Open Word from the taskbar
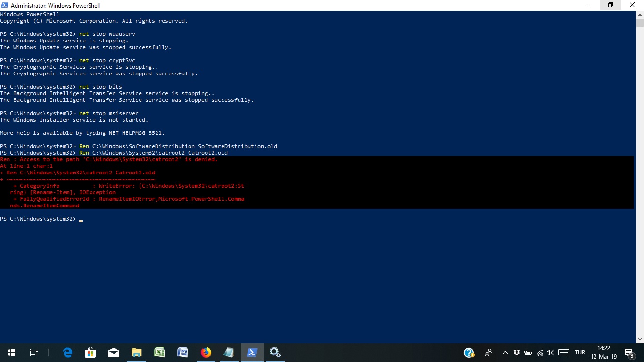Screen dimensions: 644x362 (182, 353)
